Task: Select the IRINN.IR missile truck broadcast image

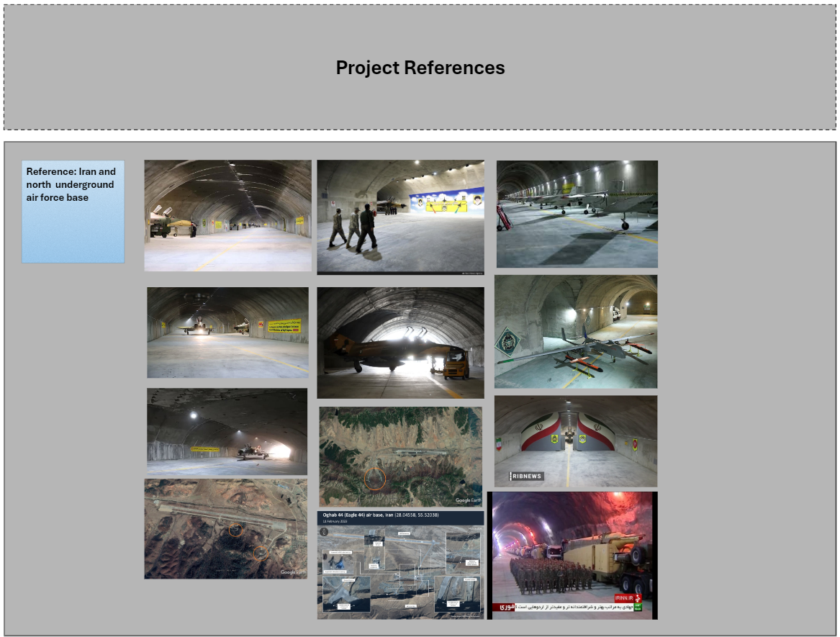Action: (x=572, y=556)
